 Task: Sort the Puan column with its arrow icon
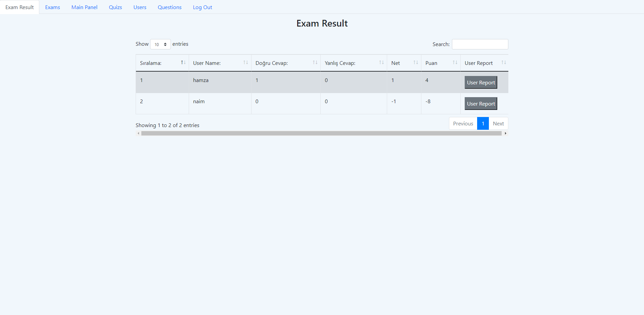[x=455, y=62]
